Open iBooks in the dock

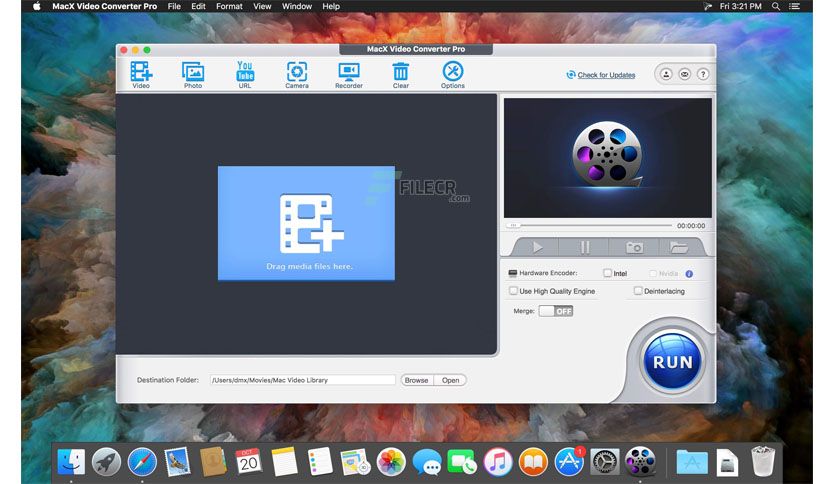pyautogui.click(x=533, y=462)
